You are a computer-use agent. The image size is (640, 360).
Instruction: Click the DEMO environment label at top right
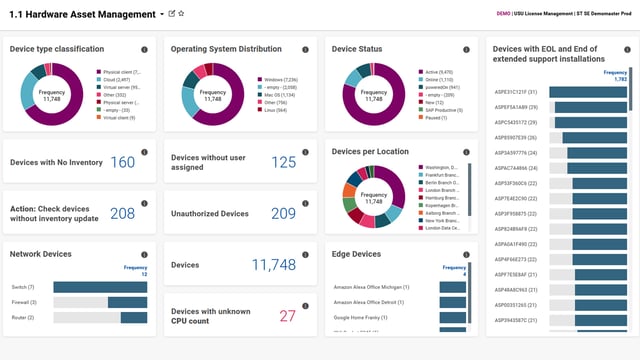click(x=503, y=13)
